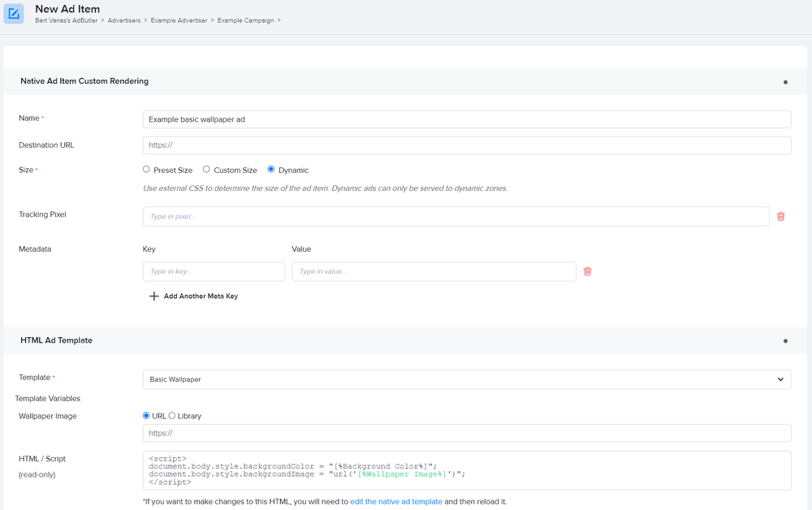
Task: Select the Preset Size radio option
Action: (146, 169)
